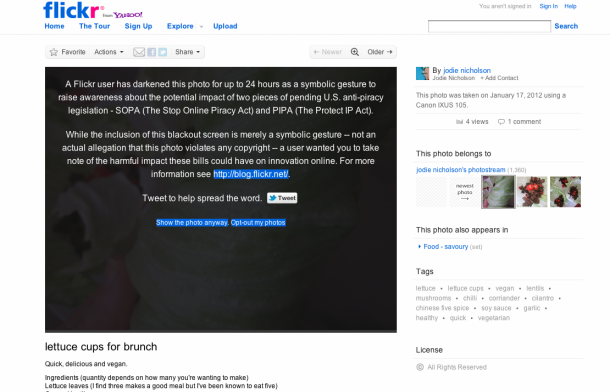Click the Sign In link
Screen dimensions: 610x392
pos(549,6)
